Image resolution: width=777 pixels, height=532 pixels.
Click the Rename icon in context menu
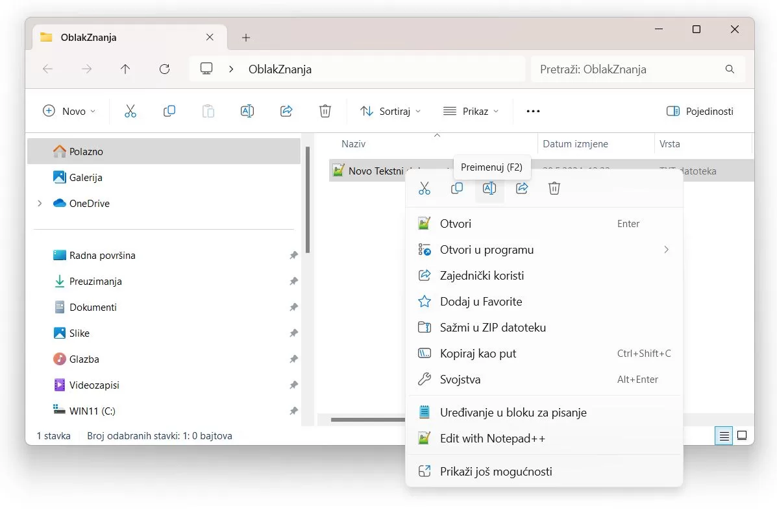489,188
